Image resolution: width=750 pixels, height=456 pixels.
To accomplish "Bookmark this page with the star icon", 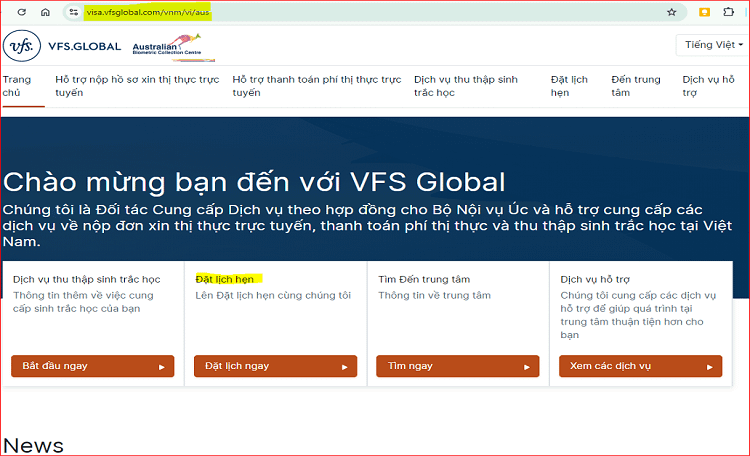I will click(671, 12).
